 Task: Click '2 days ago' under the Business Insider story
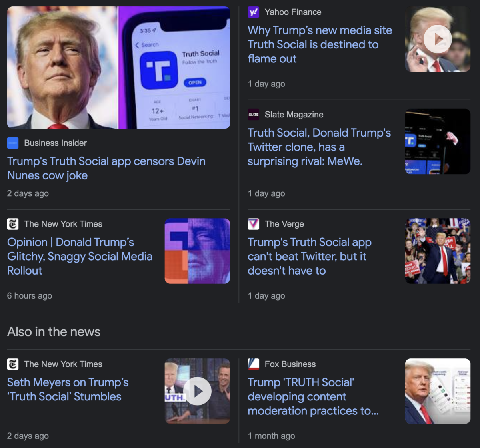pyautogui.click(x=28, y=193)
